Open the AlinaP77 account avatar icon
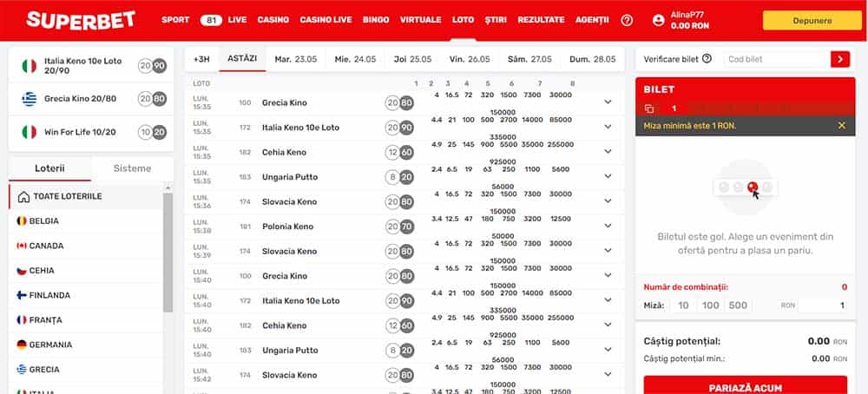 [658, 21]
